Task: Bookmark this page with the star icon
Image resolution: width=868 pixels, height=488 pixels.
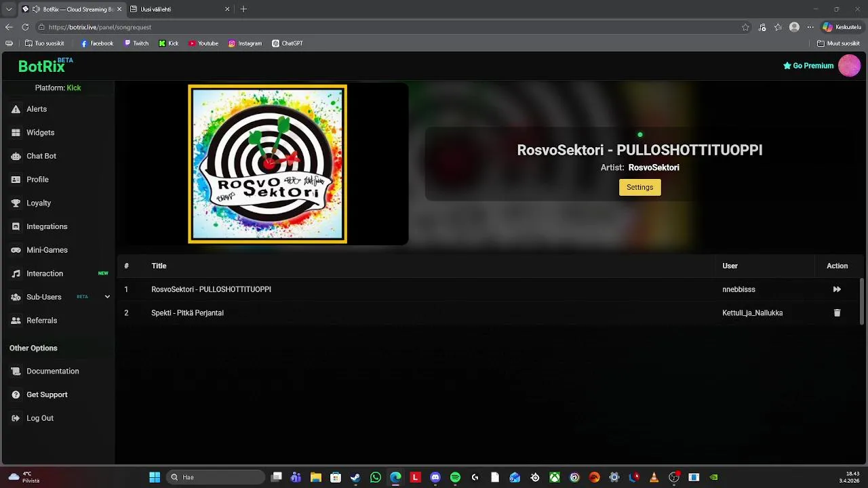Action: [x=745, y=27]
